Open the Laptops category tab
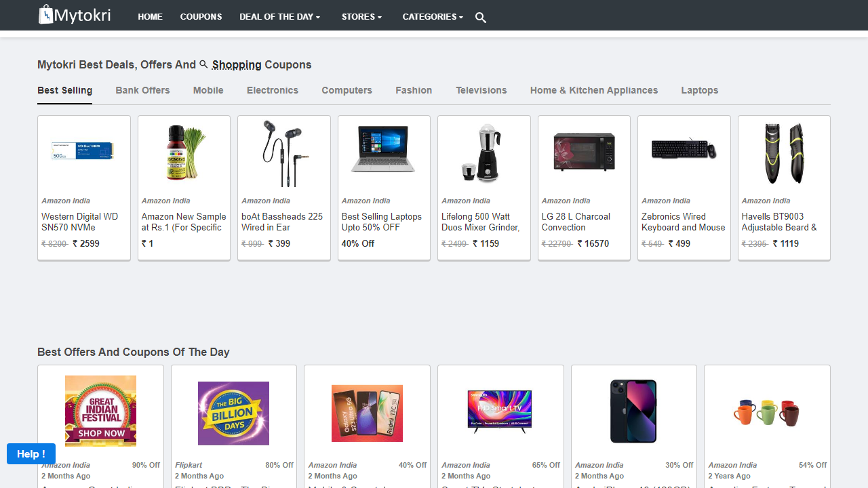The image size is (868, 488). 699,90
